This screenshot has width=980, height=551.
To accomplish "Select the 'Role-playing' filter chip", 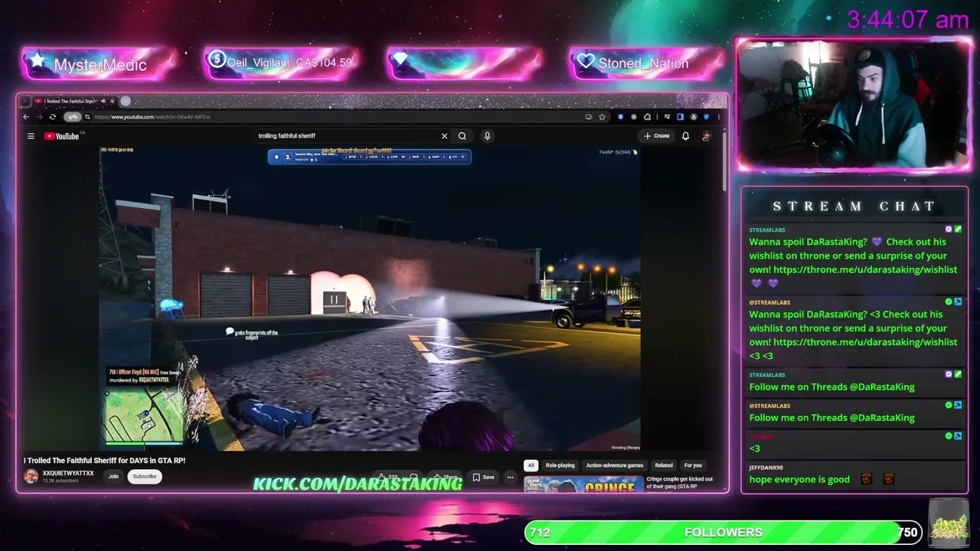I will tap(560, 465).
